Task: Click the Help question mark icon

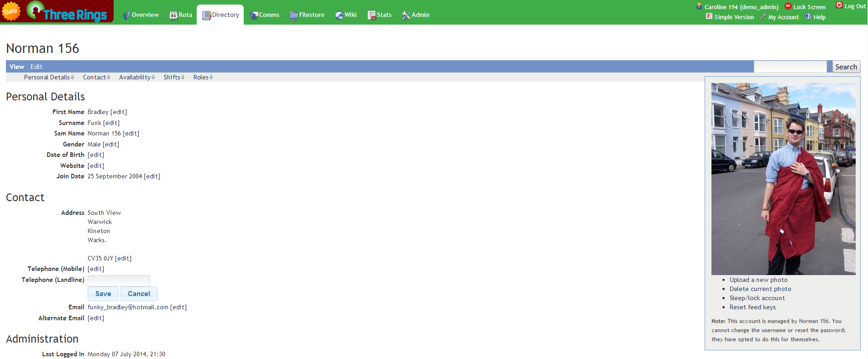Action: click(x=808, y=16)
